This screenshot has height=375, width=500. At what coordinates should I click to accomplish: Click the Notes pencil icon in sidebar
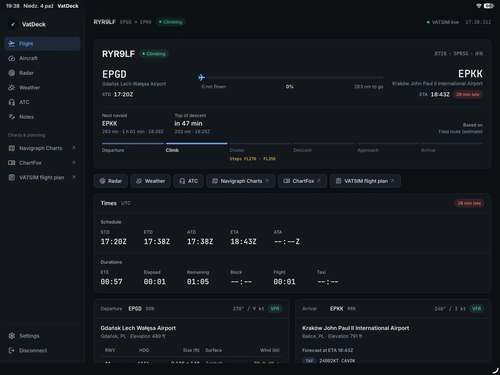point(12,117)
